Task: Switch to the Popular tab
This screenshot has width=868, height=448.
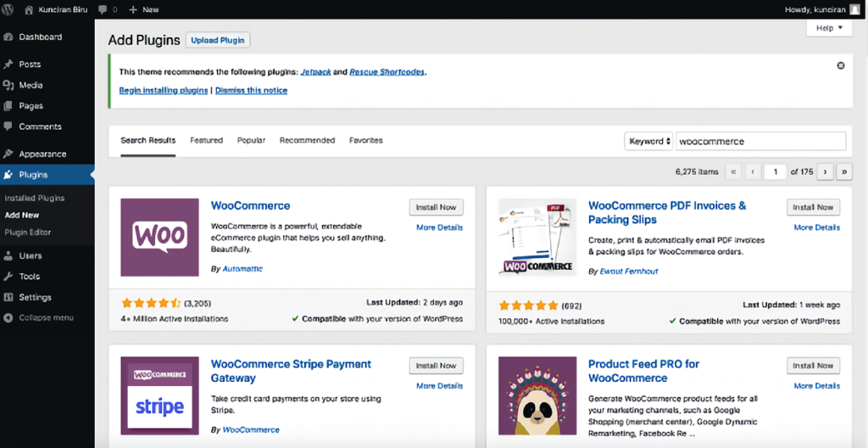Action: point(251,141)
